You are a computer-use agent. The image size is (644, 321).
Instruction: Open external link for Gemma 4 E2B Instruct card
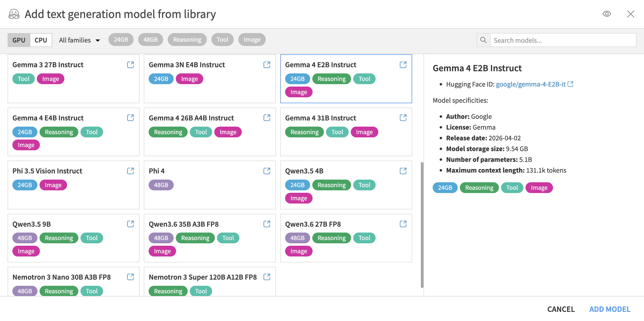403,65
